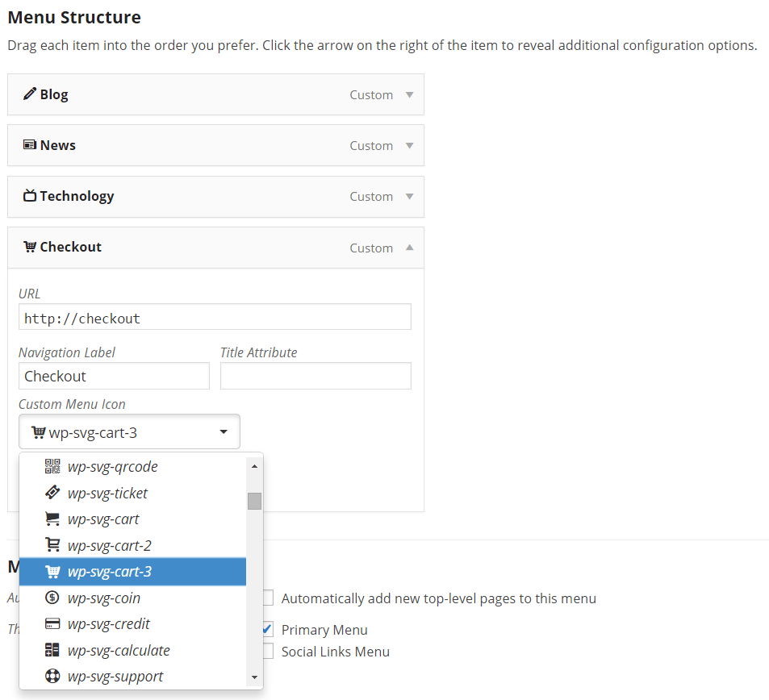Viewport: 769px width, 700px height.
Task: Select the wp-svg-qrcode icon option
Action: click(x=113, y=466)
